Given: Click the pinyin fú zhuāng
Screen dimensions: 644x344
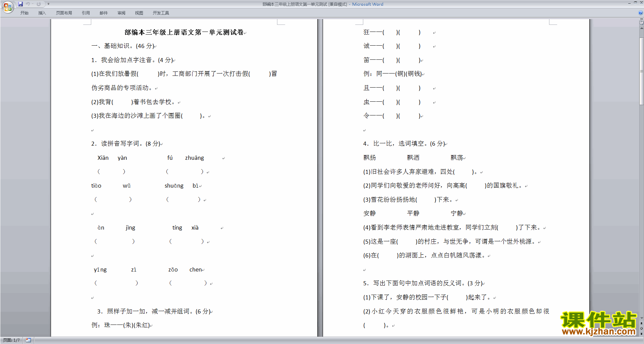Looking at the screenshot, I should 185,158.
